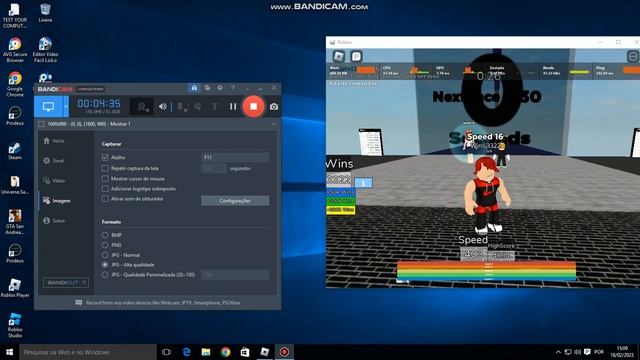Pause the Bandicam recording
640x360 pixels.
point(233,107)
